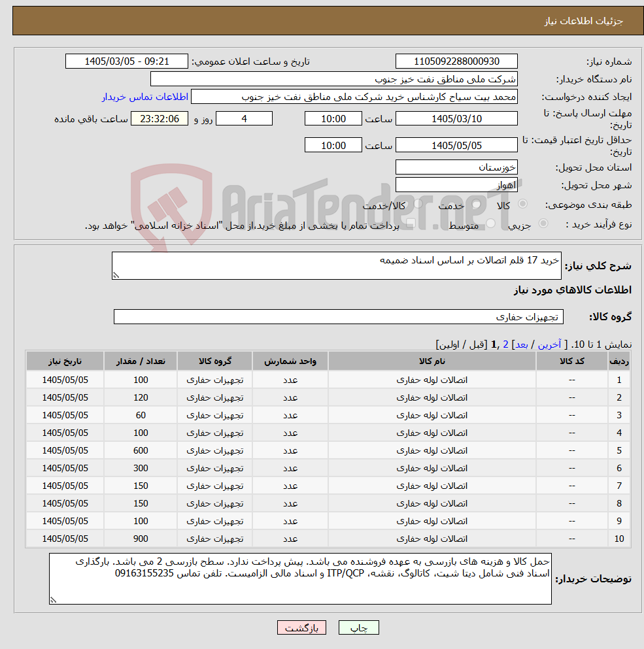Click the چاپ print button
Image resolution: width=644 pixels, height=649 pixels.
tap(359, 627)
